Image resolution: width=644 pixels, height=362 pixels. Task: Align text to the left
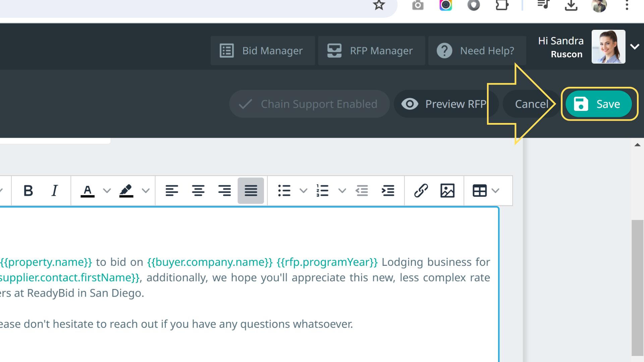click(172, 191)
